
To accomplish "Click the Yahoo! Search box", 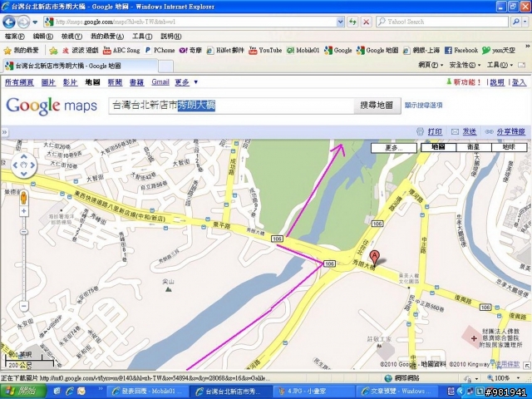I will [441, 22].
